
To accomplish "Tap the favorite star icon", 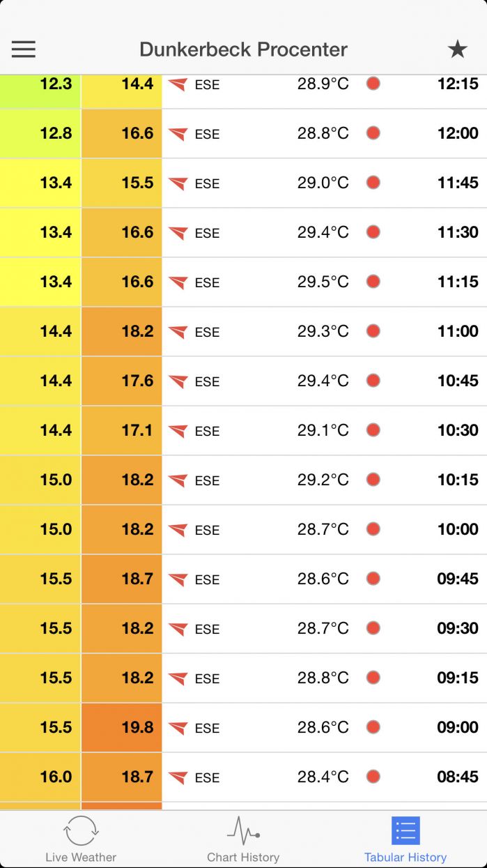I will [x=457, y=49].
